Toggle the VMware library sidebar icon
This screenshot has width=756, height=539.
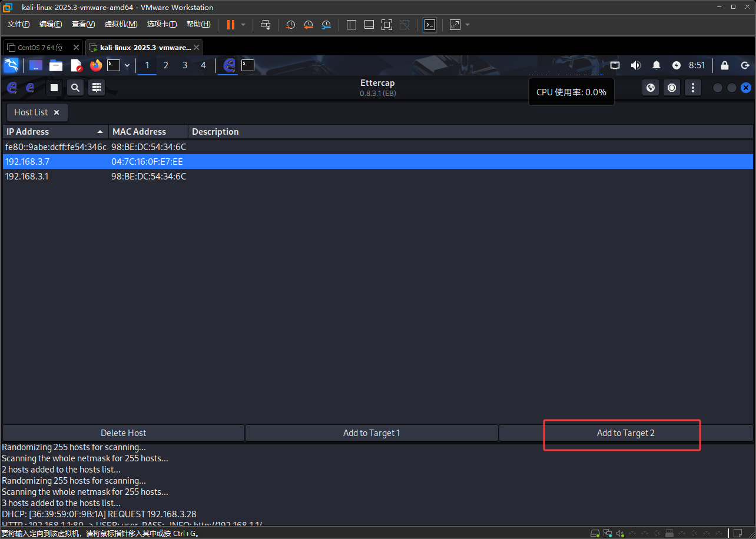coord(352,25)
